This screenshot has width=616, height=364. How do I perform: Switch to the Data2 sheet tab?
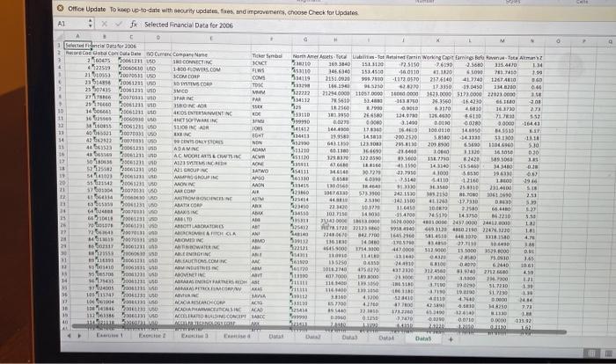point(313,337)
